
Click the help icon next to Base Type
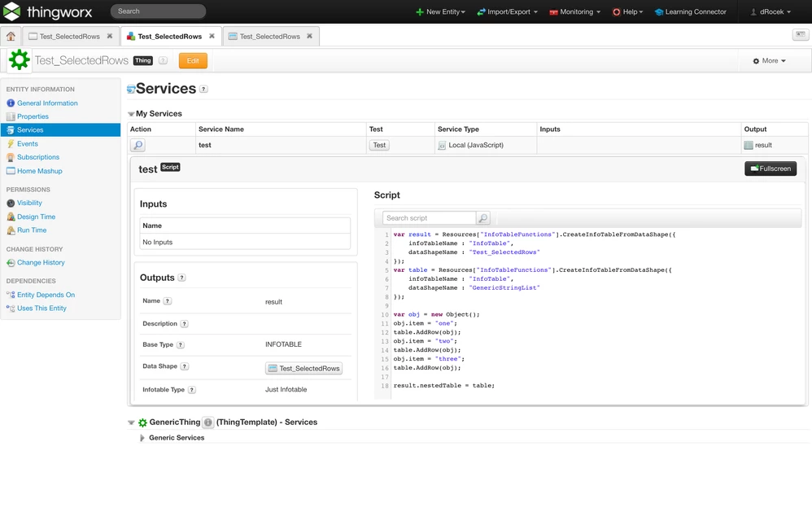180,344
